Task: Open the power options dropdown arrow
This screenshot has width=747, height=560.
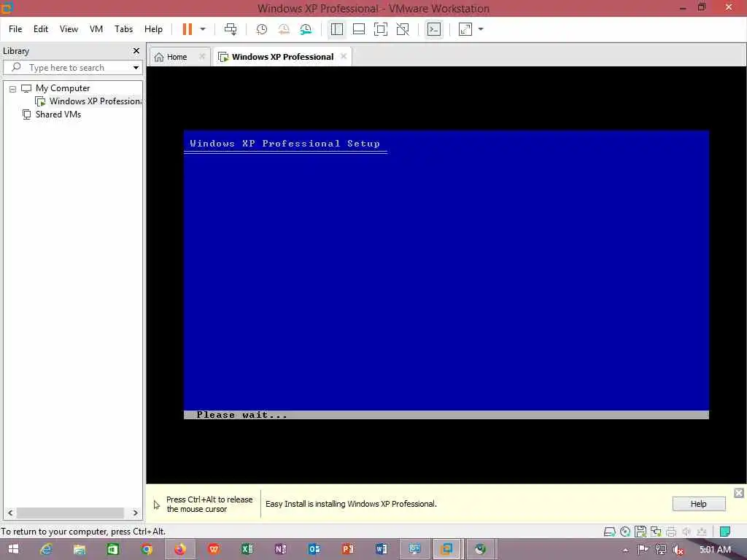Action: (203, 29)
